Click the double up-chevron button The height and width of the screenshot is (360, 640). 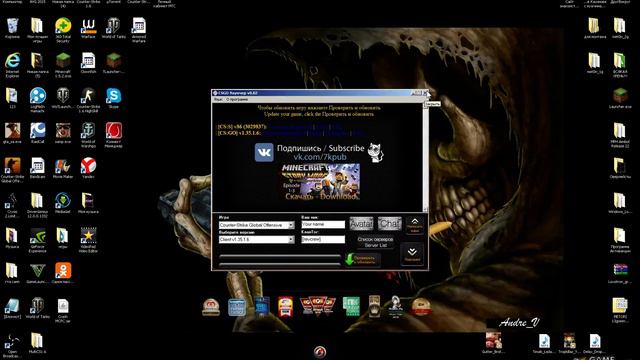[414, 225]
